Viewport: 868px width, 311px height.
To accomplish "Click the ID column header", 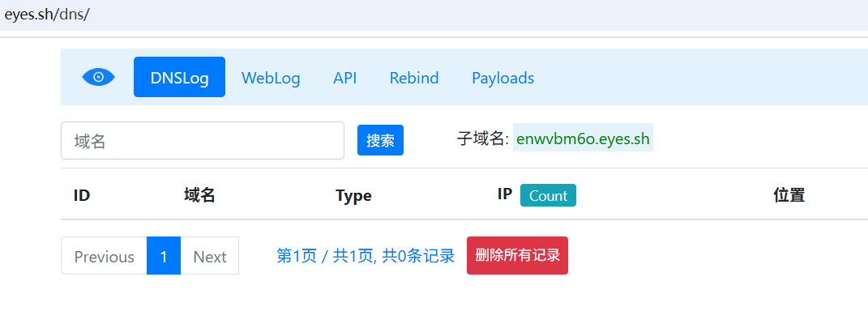I will [x=81, y=195].
